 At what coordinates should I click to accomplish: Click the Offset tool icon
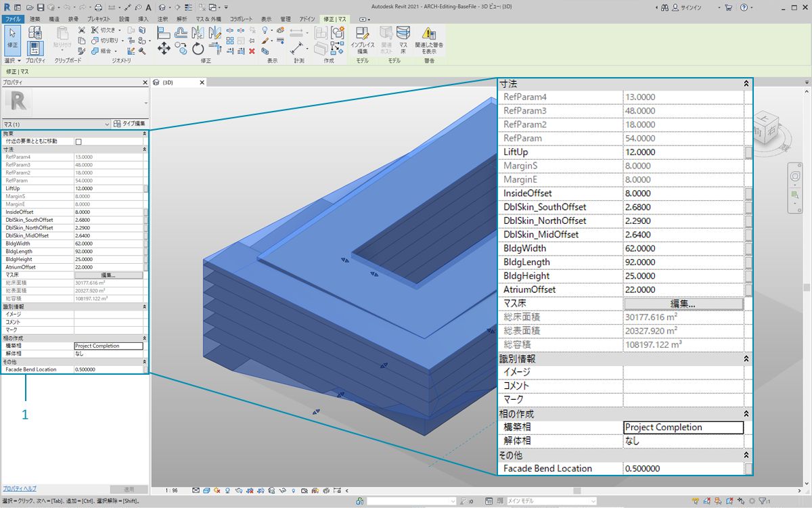(181, 32)
